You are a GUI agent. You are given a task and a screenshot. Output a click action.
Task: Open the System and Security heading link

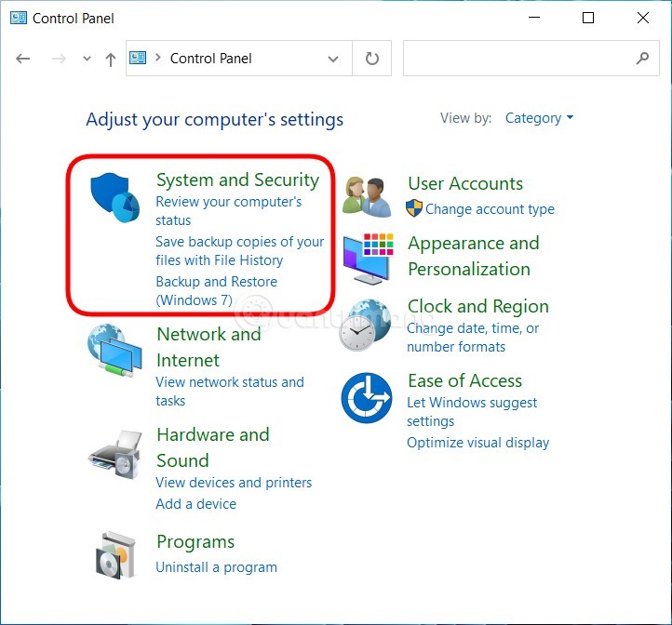click(238, 180)
